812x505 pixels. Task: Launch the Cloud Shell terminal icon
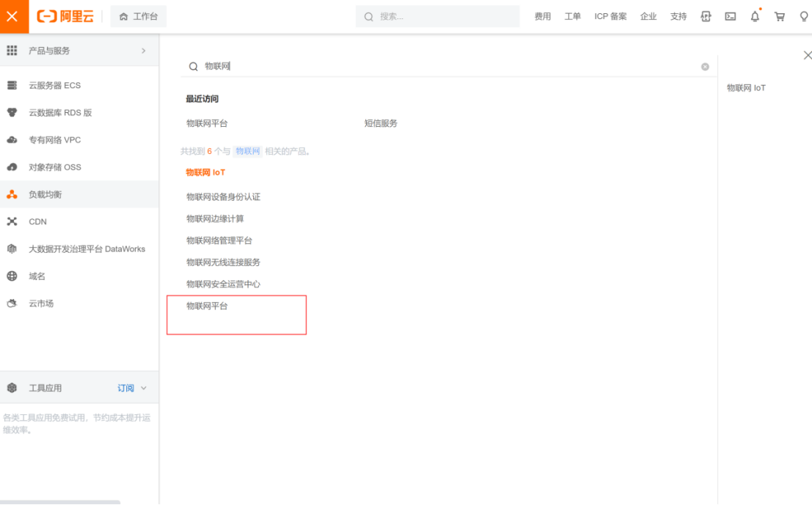pos(730,16)
